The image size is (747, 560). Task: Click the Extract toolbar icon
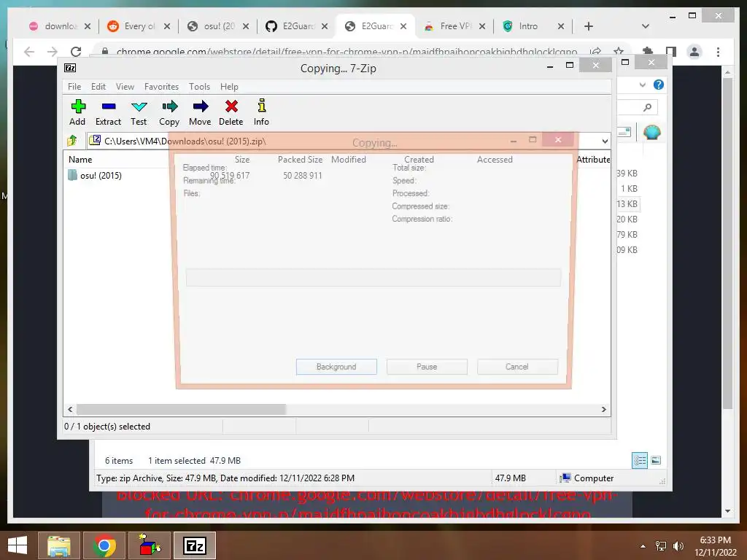(108, 112)
